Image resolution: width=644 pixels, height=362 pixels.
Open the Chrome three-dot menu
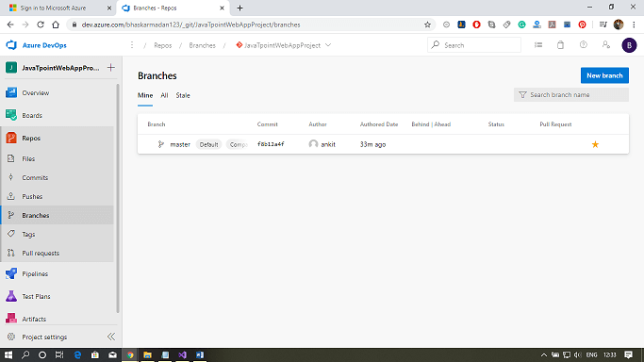pyautogui.click(x=634, y=25)
